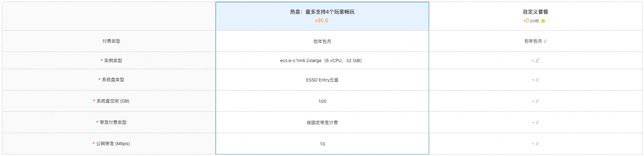Click the ESSD Entry云盘 cell

click(322, 80)
